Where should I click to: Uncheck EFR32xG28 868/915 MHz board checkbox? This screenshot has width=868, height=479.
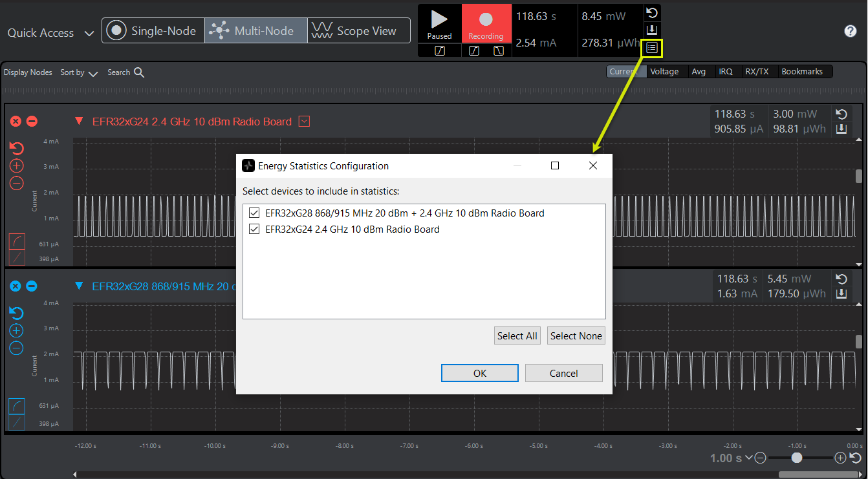tap(254, 213)
